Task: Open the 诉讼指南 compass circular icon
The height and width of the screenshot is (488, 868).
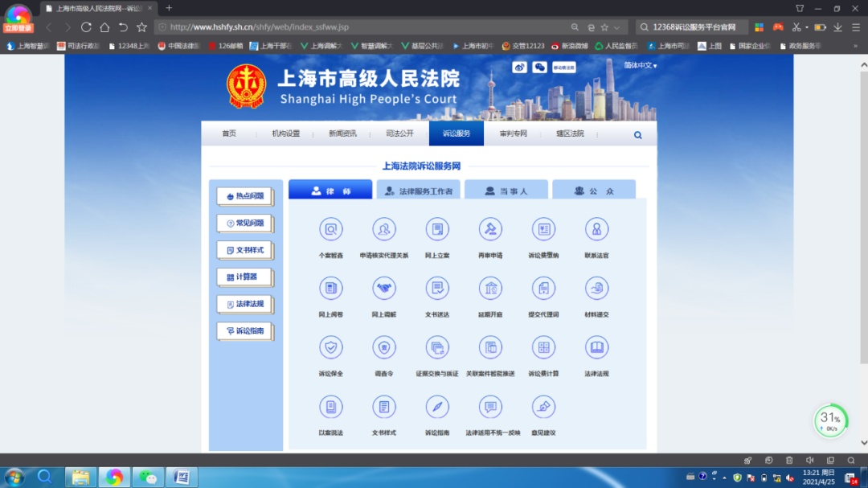Action: coord(437,407)
